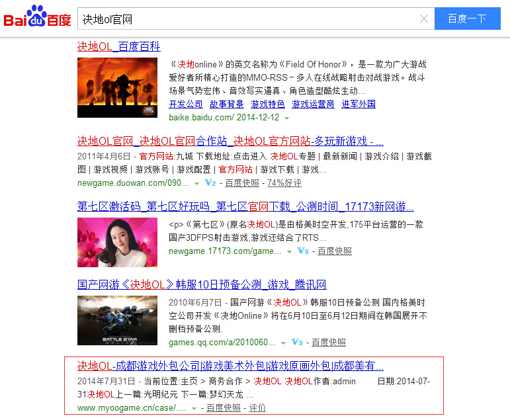This screenshot has width=510, height=420.
Task: Open the dropdown arrow beside games.qq.com URL
Action: 283,343
